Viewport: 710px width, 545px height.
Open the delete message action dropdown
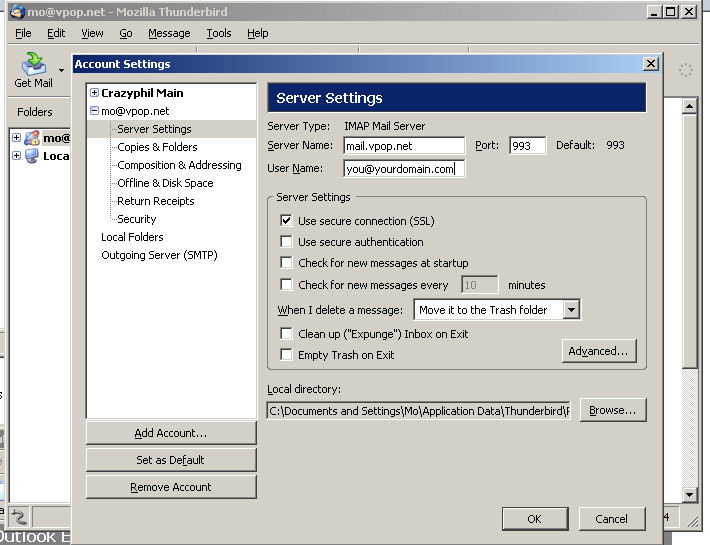coord(571,310)
